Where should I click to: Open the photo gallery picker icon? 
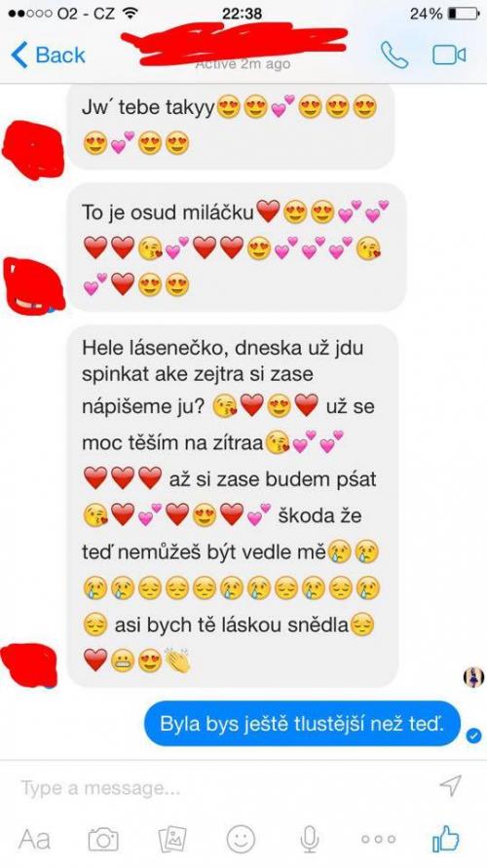172,839
